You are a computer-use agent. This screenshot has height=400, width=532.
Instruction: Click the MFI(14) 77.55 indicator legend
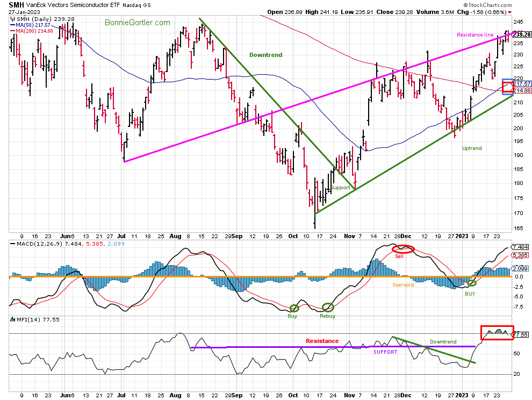34,319
